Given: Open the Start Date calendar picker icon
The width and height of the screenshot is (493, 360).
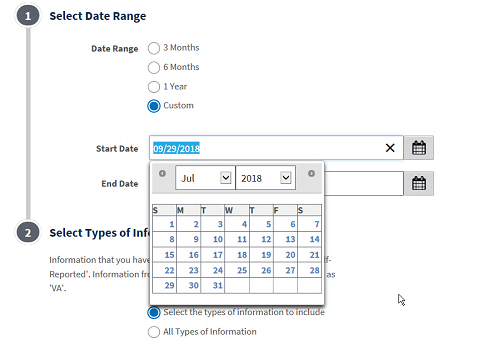Looking at the screenshot, I should point(419,148).
